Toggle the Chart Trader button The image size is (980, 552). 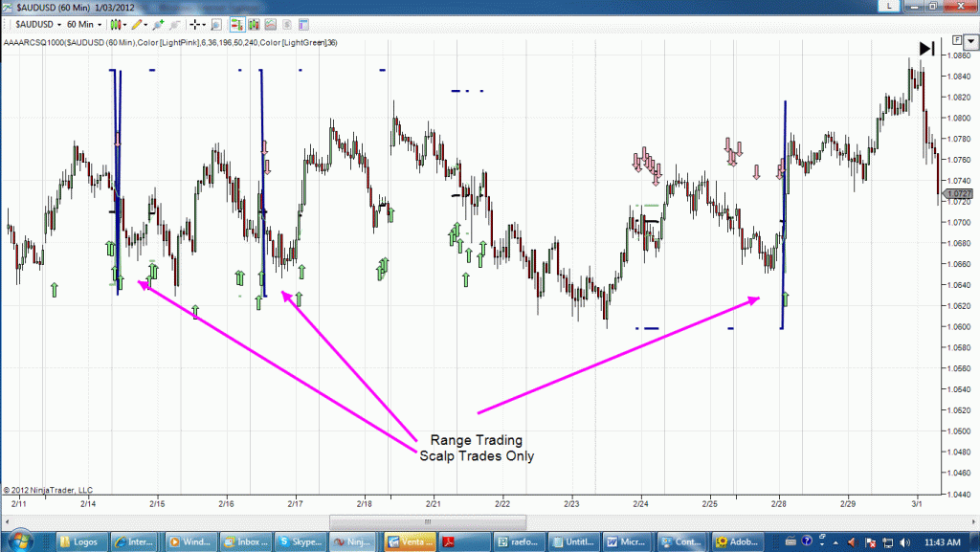(x=237, y=24)
